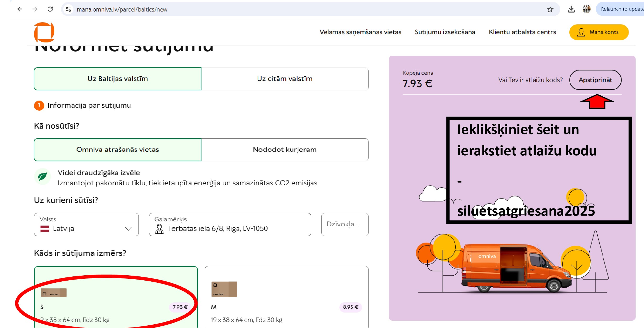
Task: Bookmark page with star icon
Action: tap(550, 9)
